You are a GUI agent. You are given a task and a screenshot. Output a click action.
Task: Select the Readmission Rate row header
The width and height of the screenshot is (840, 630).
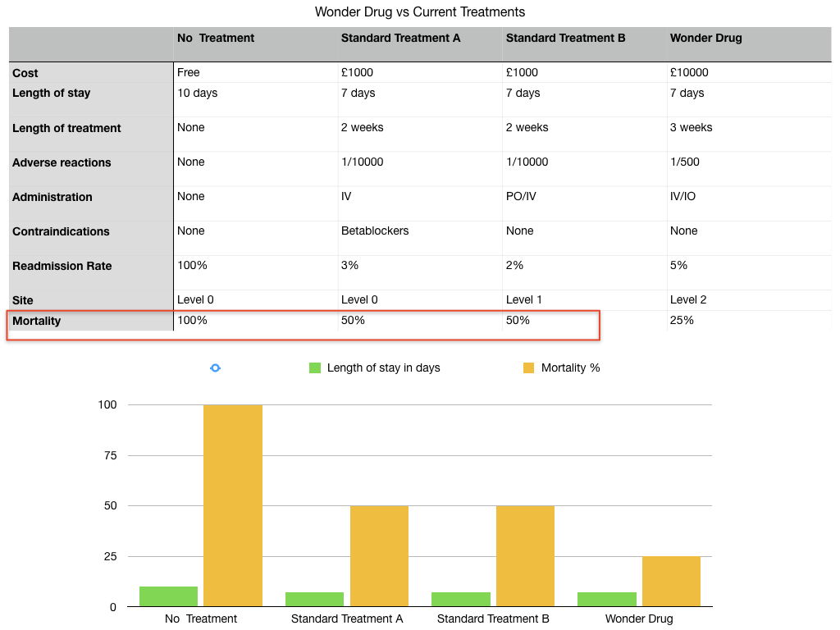(x=91, y=272)
